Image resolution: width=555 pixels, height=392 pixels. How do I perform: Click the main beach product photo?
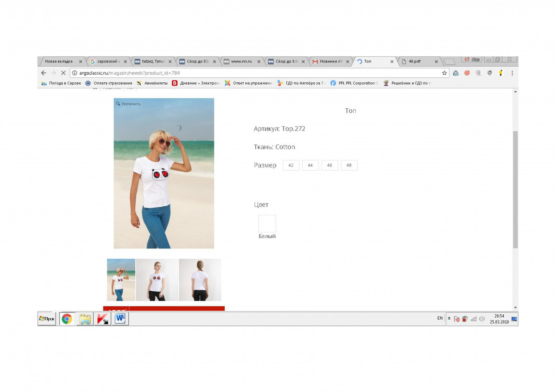click(x=164, y=173)
